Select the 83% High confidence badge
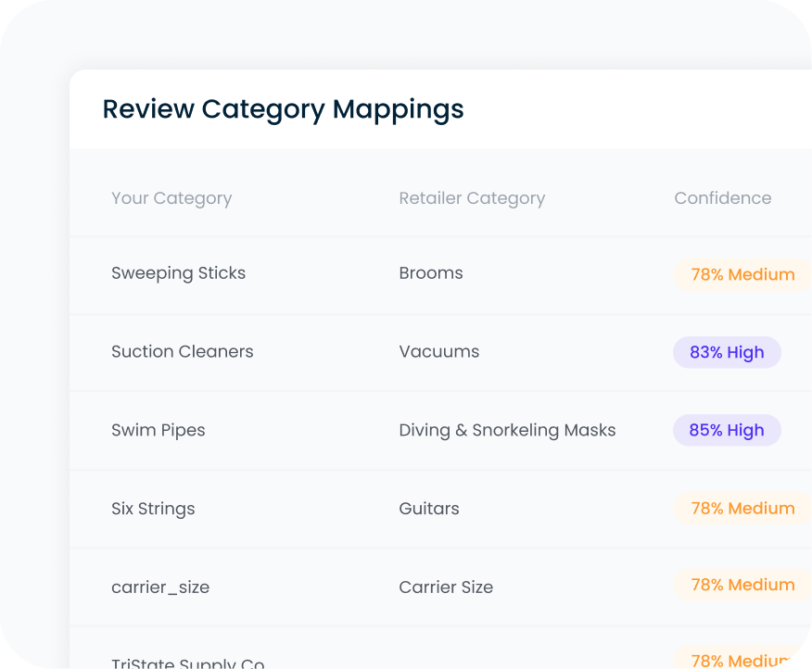Viewport: 812px width, 669px height. coord(727,352)
